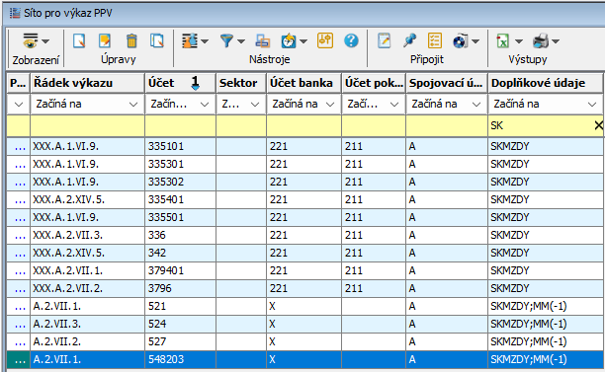Click the find-and-replace icon in Nástroje
The height and width of the screenshot is (372, 605).
pos(263,41)
